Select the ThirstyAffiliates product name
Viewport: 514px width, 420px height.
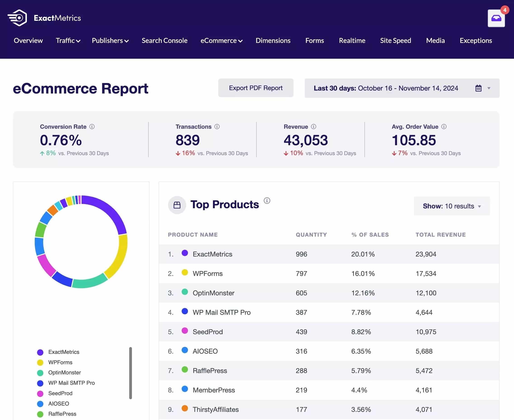[216, 409]
